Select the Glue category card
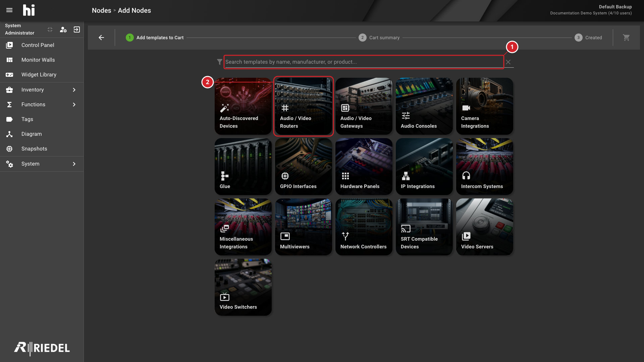This screenshot has height=362, width=644. (x=243, y=167)
